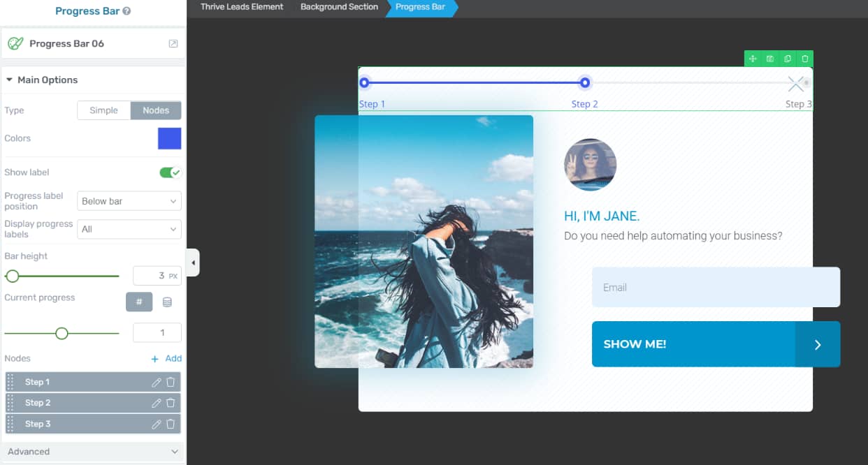The width and height of the screenshot is (868, 465).
Task: Select the static number (#) progress source
Action: click(x=139, y=302)
